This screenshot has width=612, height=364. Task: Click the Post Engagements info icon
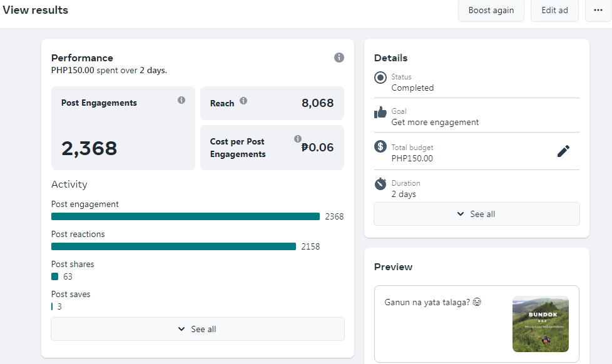tap(181, 100)
